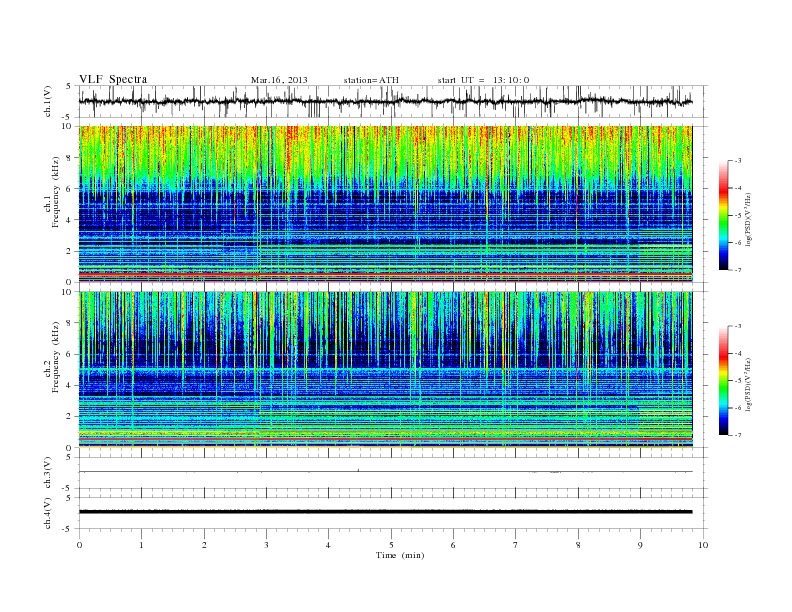Click the ch.1 colorbar 'log(PSD)(V²/Hz)' label

[748, 220]
